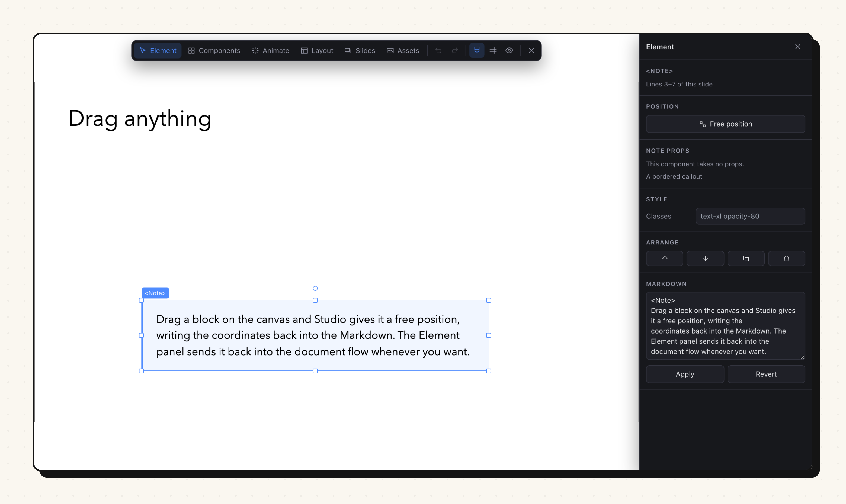Click 'Lines 3–7 of this slide' text
Screen dimensions: 846x504
tap(679, 84)
